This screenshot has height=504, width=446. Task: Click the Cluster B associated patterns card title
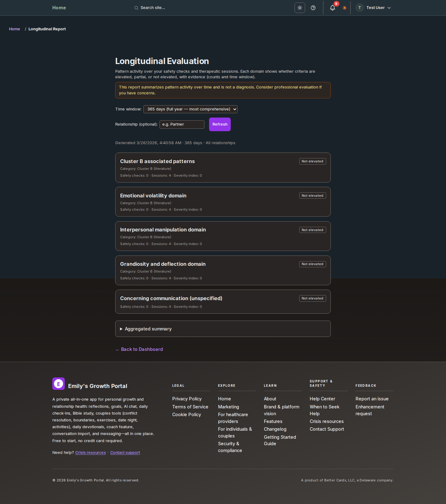(157, 161)
